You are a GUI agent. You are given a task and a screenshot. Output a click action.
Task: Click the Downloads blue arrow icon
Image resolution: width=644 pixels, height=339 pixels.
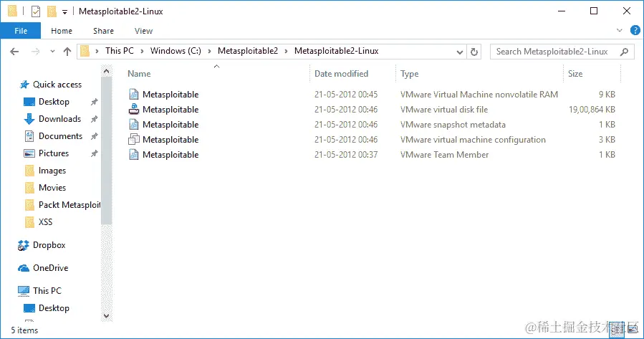(29, 119)
